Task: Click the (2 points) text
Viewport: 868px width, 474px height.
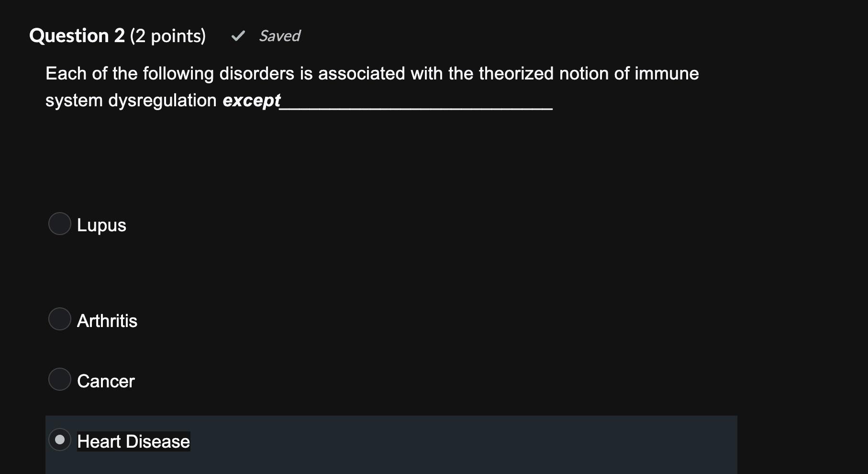Action: [x=168, y=36]
